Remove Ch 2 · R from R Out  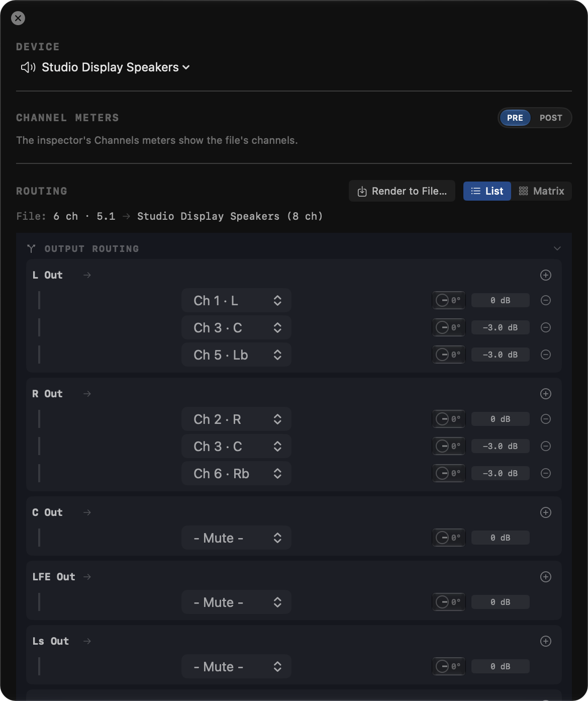(x=546, y=419)
